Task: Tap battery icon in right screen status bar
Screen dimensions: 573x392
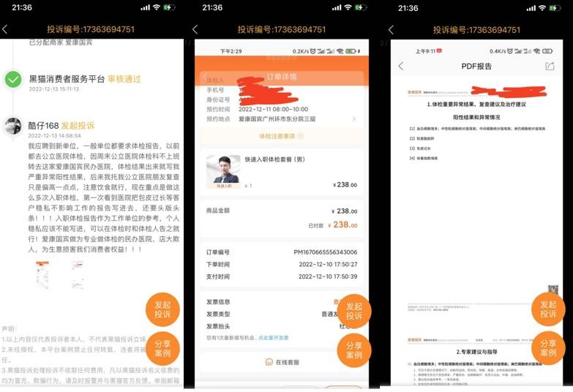Action: (555, 8)
